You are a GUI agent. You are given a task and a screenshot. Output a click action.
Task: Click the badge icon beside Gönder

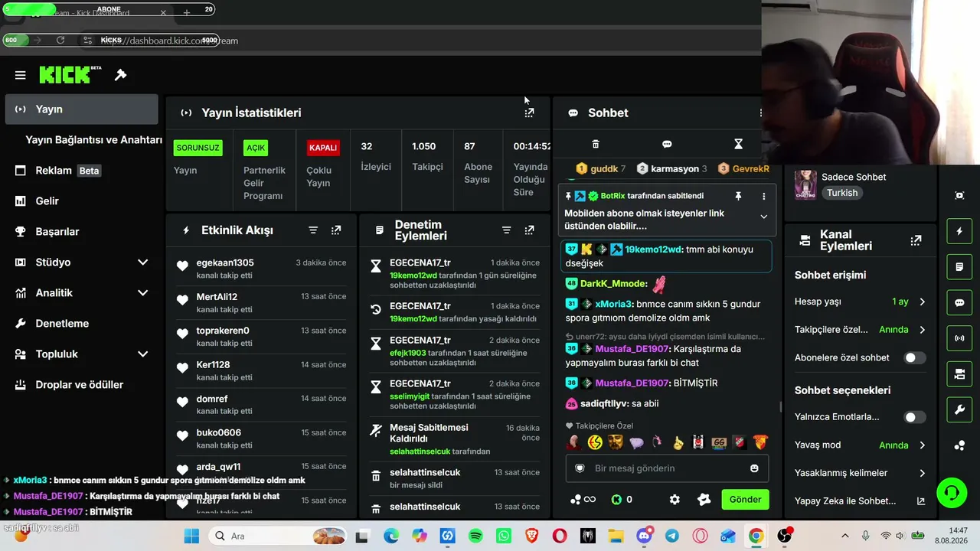(x=704, y=500)
